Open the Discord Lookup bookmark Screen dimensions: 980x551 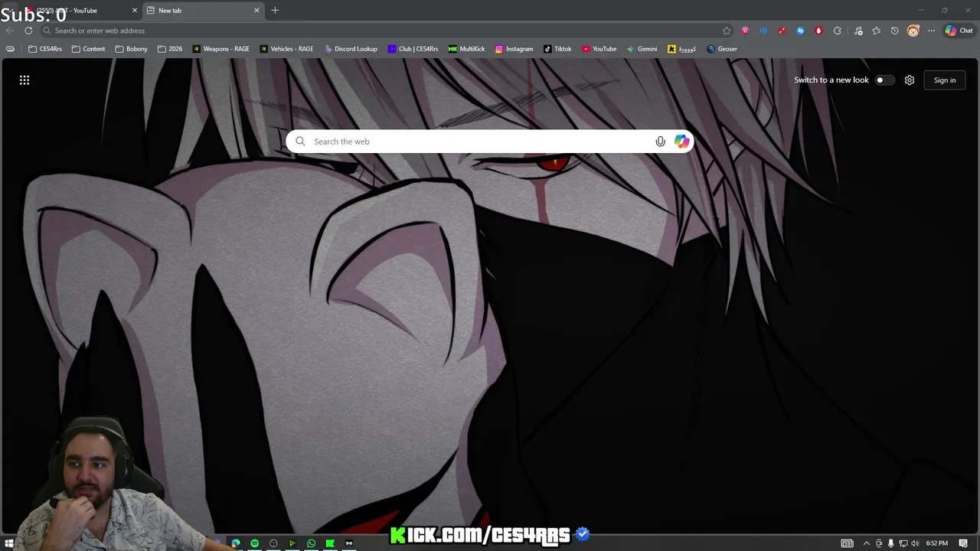[x=351, y=49]
